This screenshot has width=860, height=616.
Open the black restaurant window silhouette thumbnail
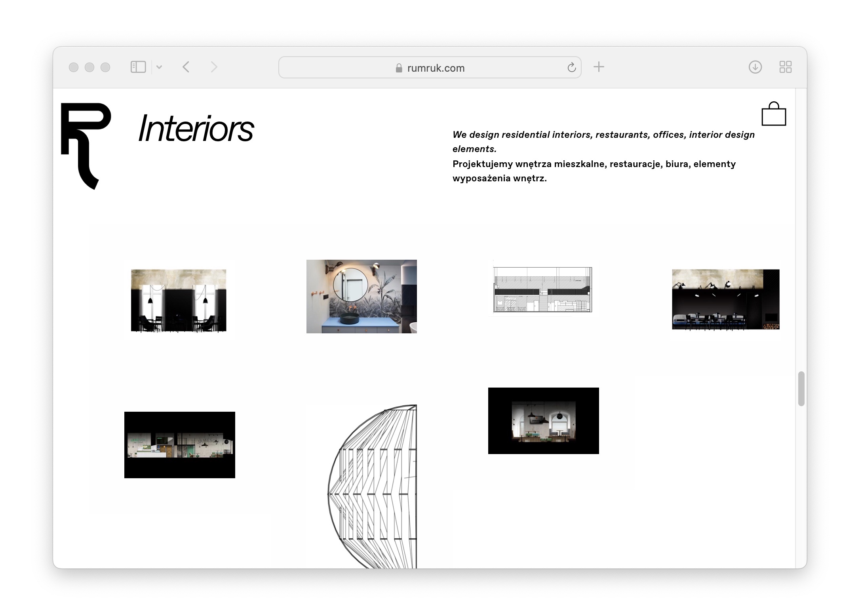click(179, 300)
